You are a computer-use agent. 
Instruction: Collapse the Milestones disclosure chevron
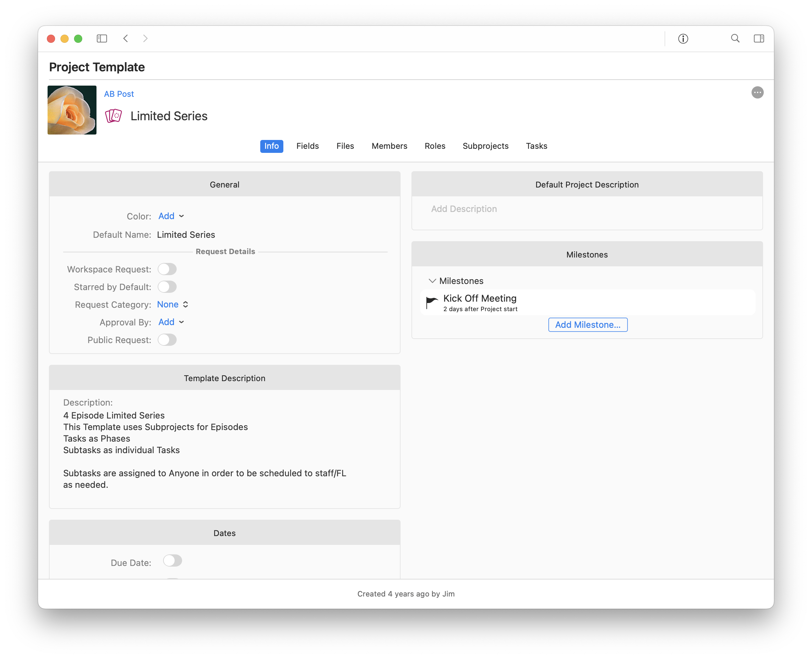[432, 281]
